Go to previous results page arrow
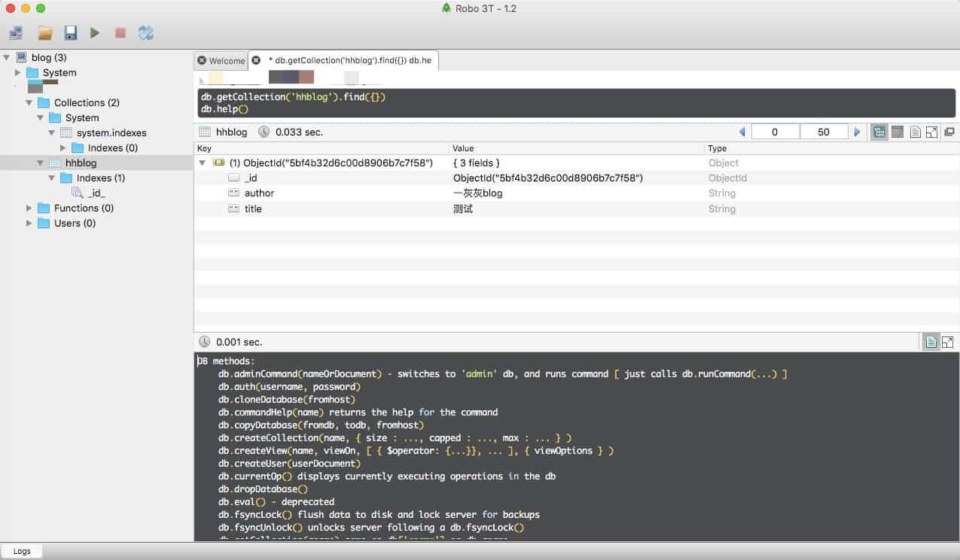 [742, 132]
